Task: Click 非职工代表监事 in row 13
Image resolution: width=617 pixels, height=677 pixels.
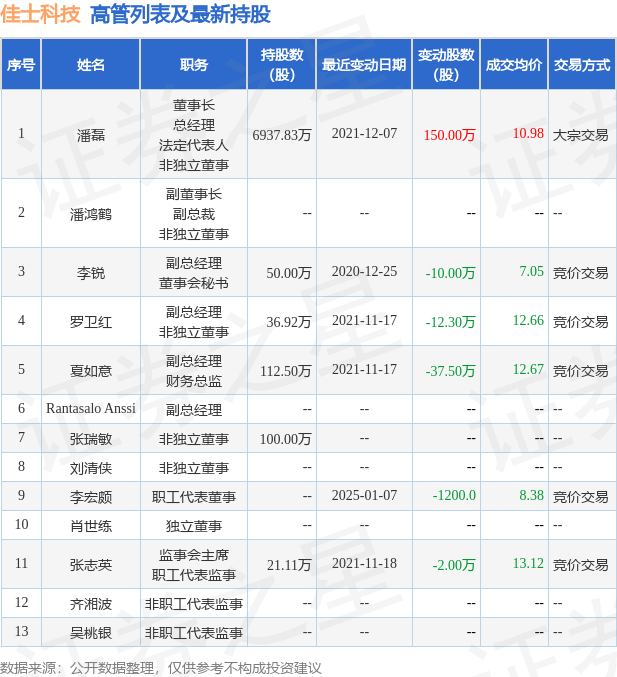Action: click(194, 633)
